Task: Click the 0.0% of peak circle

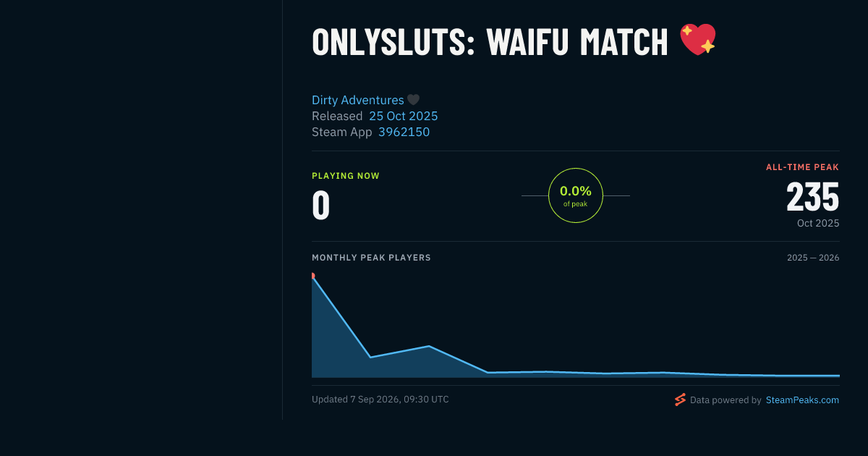Action: pyautogui.click(x=576, y=195)
